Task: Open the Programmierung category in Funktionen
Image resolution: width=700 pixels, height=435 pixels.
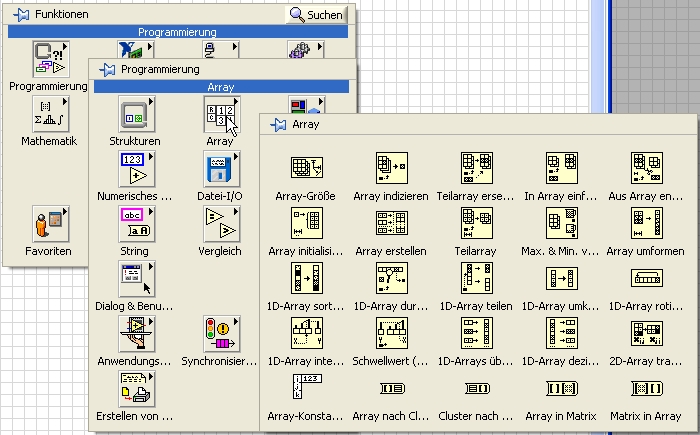Action: coord(50,59)
